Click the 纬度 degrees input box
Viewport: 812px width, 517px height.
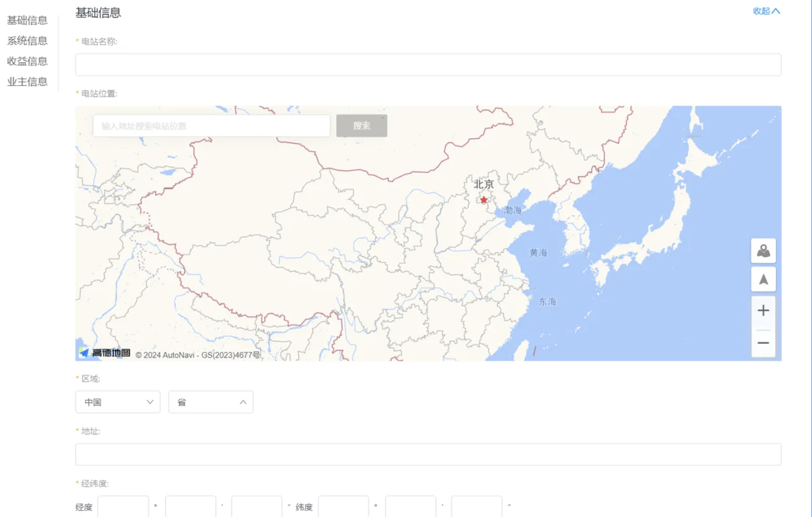coord(344,507)
